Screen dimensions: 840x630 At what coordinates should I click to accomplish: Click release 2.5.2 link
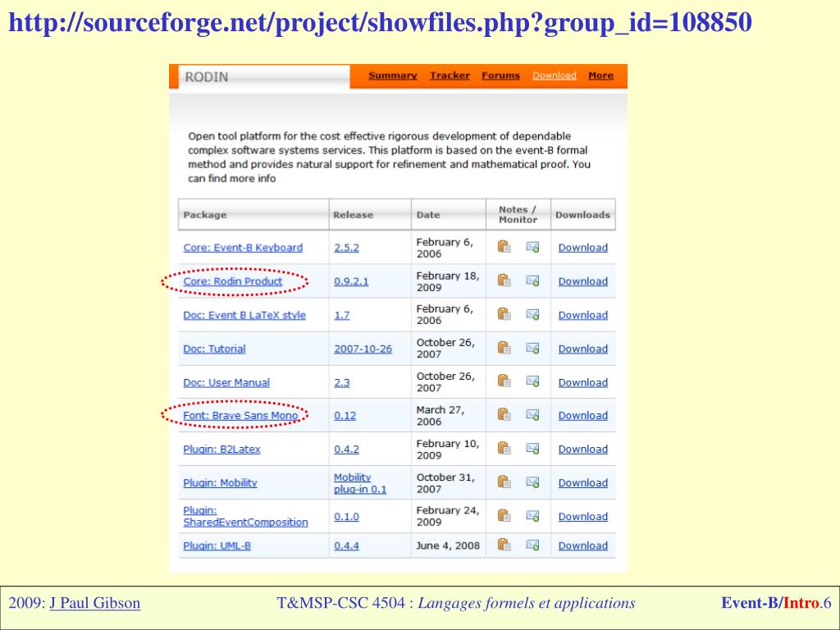pos(347,248)
